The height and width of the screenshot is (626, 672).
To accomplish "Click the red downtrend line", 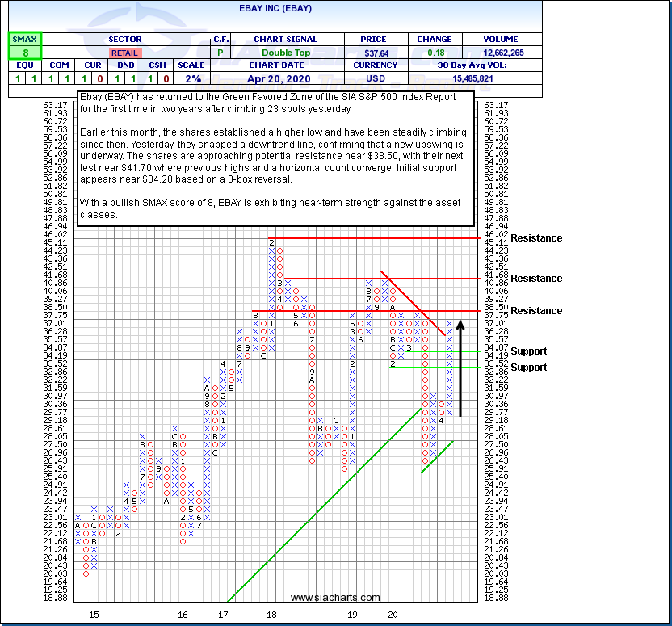I will [412, 302].
